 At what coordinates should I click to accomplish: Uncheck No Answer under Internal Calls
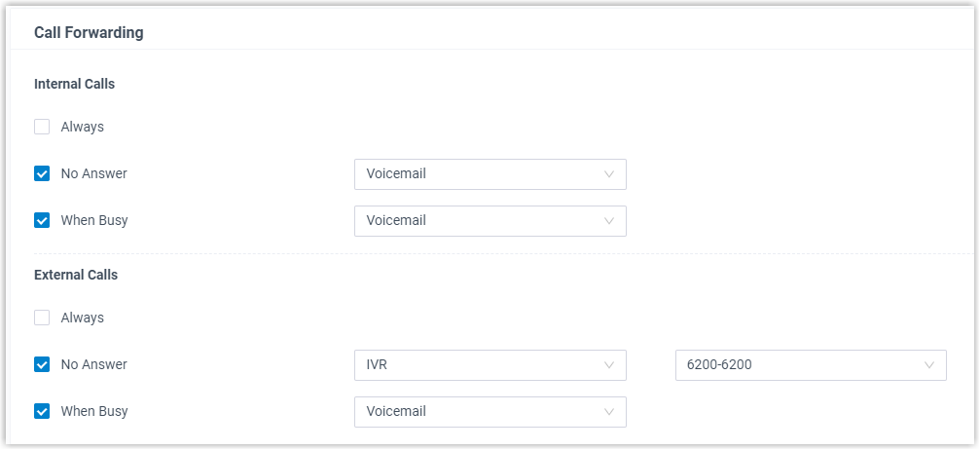[x=42, y=173]
